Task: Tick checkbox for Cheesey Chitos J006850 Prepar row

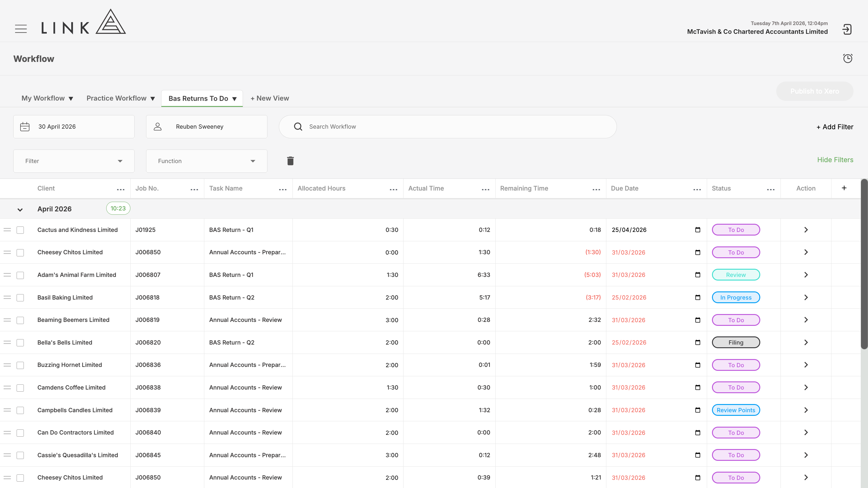Action: coord(20,252)
